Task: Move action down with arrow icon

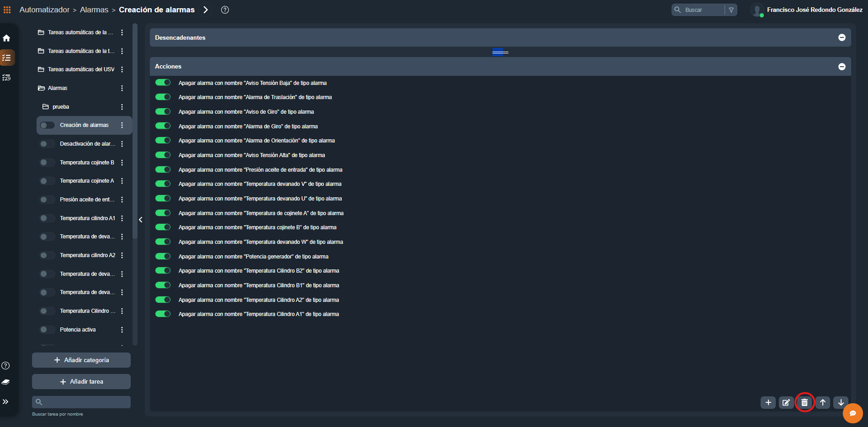Action: [x=841, y=402]
